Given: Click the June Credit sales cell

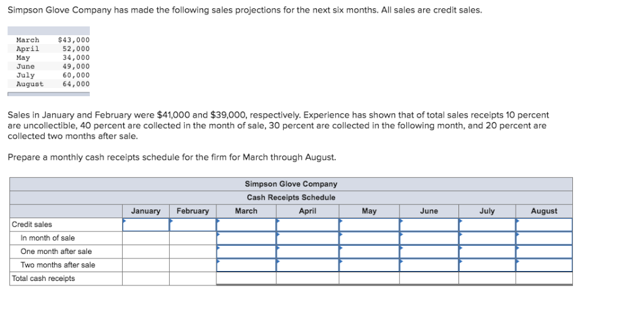Looking at the screenshot, I should [x=428, y=224].
